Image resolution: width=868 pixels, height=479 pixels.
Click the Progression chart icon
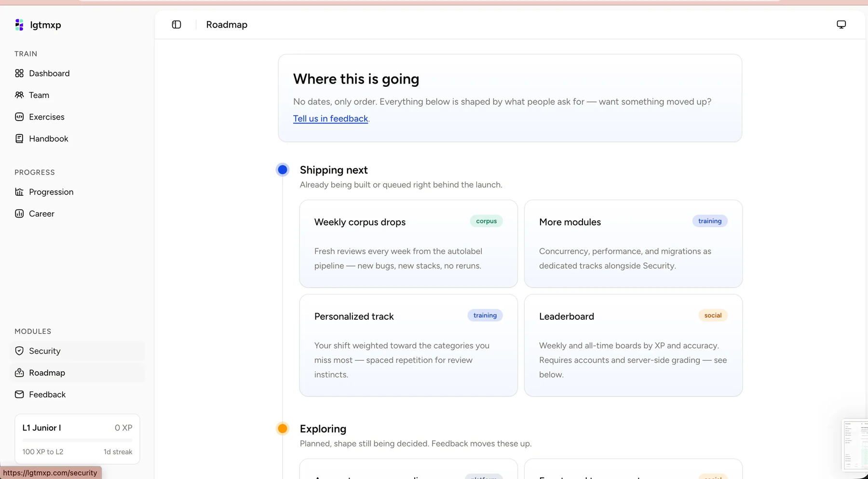point(19,192)
